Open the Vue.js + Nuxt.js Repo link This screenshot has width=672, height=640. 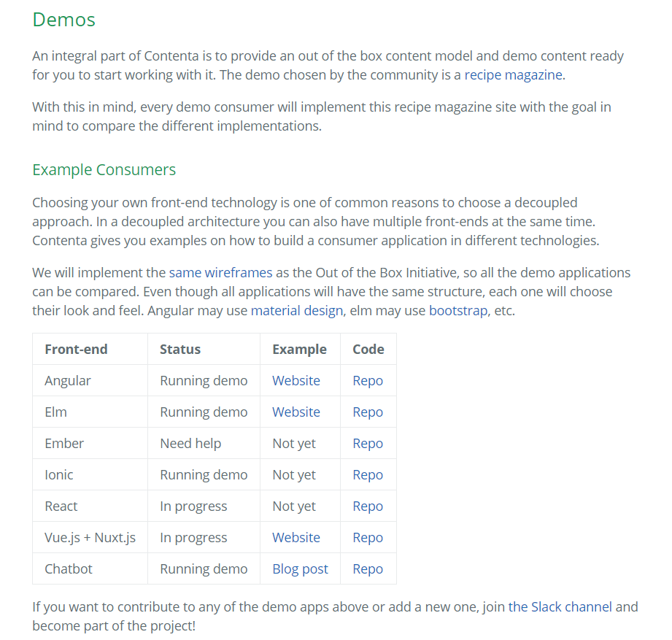[x=368, y=537]
